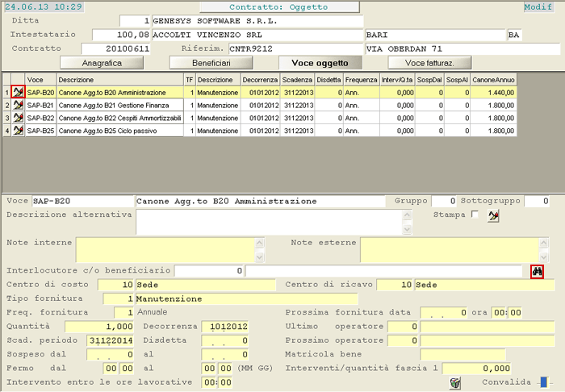Viewport: 565px width, 392px height.
Task: Open edit icon on row SAP-B22
Action: tap(18, 118)
